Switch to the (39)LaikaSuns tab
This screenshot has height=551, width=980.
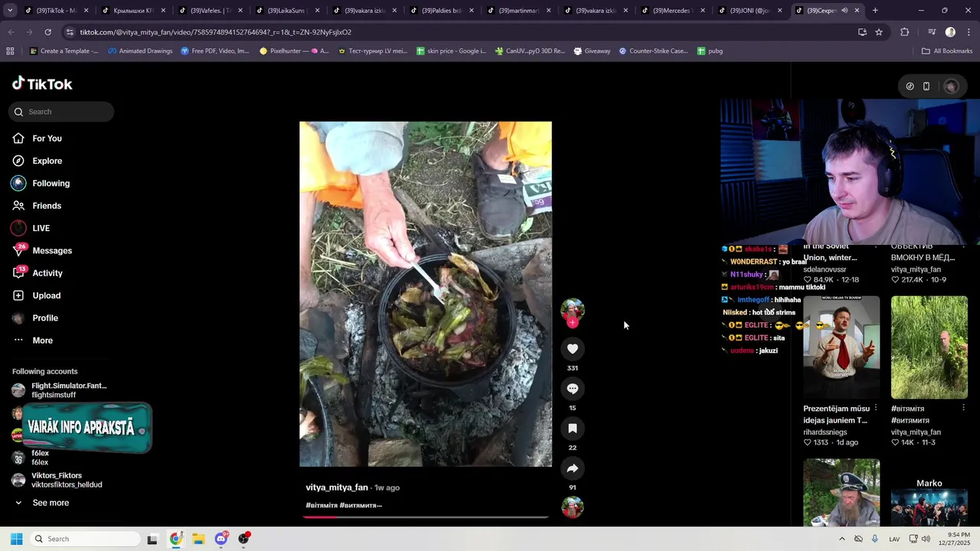(286, 11)
